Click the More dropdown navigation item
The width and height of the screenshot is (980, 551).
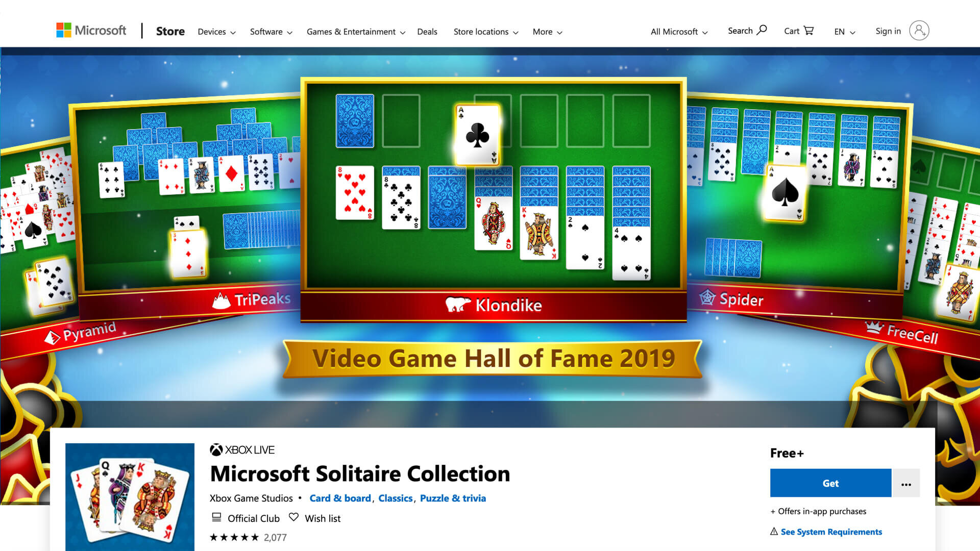[x=548, y=31]
